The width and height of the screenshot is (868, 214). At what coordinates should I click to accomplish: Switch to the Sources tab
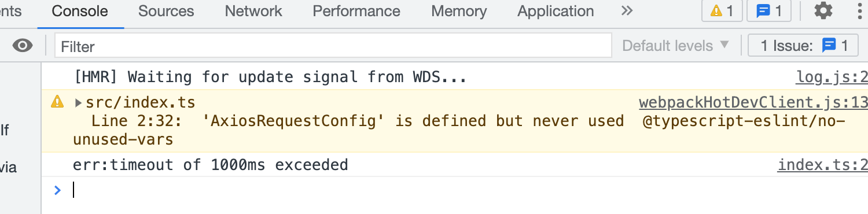(166, 11)
